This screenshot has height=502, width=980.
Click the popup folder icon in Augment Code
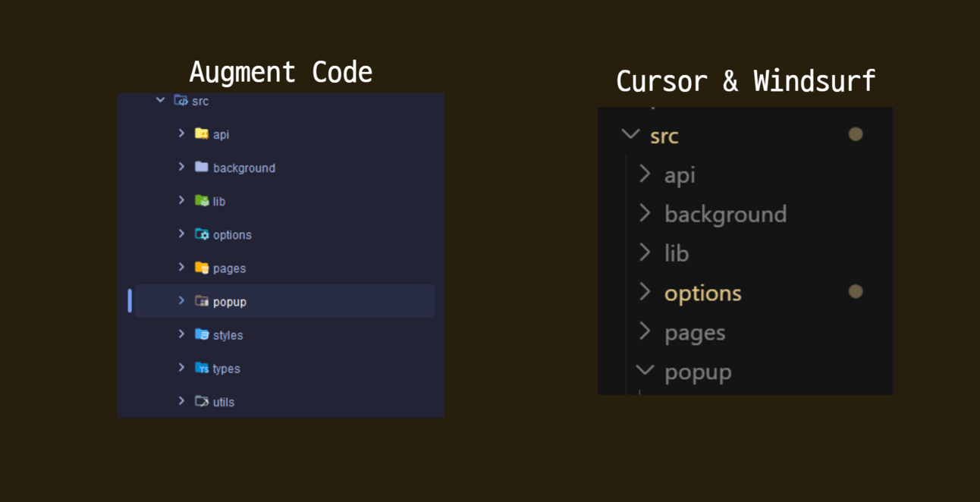pyautogui.click(x=201, y=300)
